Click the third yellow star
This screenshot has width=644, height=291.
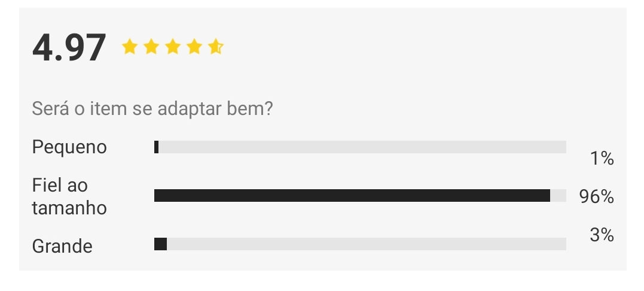pos(172,47)
